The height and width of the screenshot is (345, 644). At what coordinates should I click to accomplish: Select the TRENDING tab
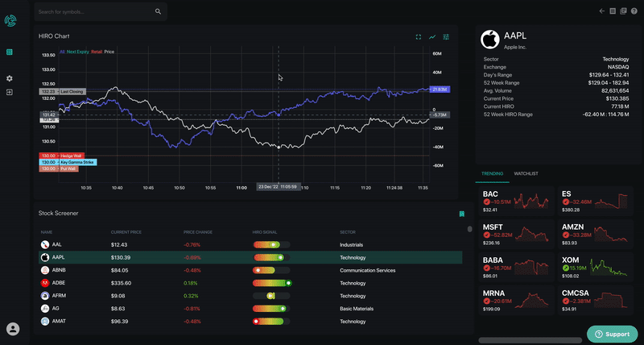click(492, 174)
